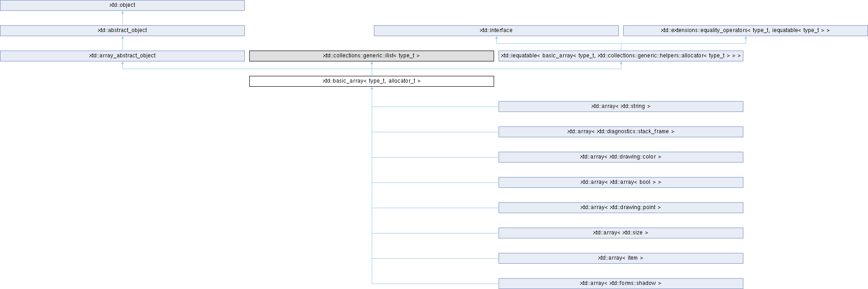The height and width of the screenshot is (289, 868).
Task: Open the xtd::iequatable< basic_array > node
Action: (x=621, y=56)
